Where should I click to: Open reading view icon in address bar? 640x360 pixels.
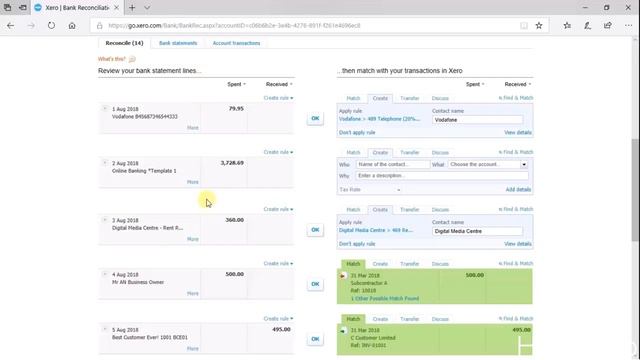pos(524,25)
